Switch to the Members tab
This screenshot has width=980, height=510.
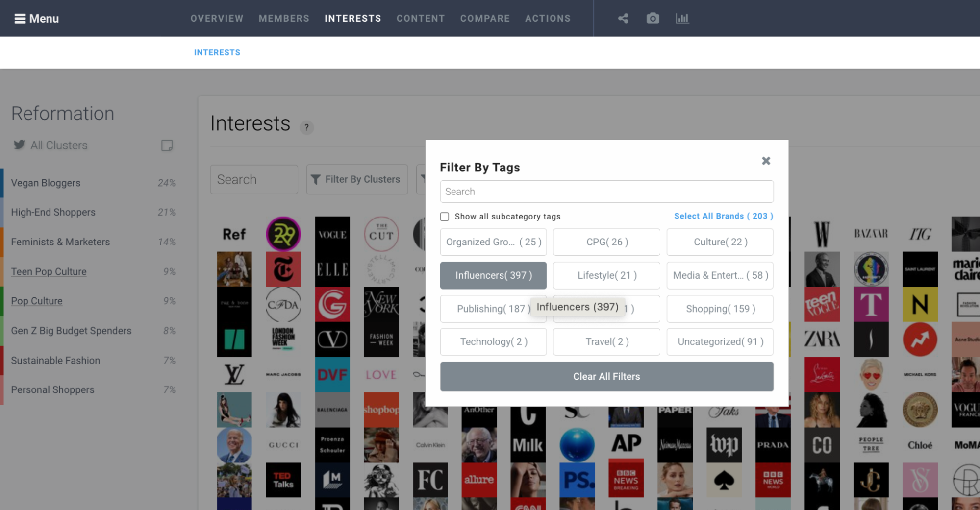[x=284, y=18]
